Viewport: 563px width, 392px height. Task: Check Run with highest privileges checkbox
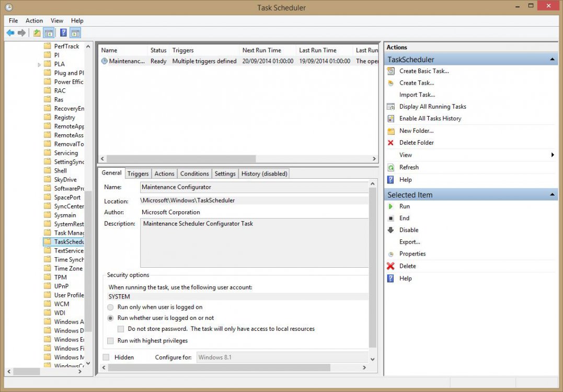click(x=111, y=341)
